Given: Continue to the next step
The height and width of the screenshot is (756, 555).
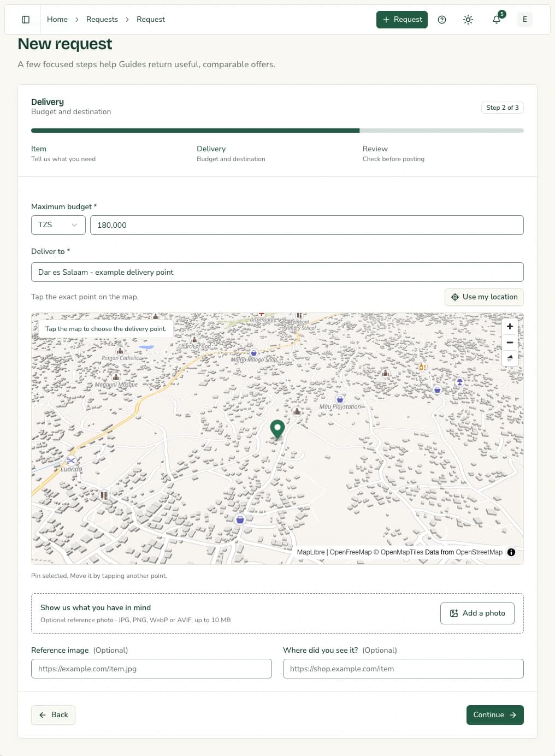Looking at the screenshot, I should pyautogui.click(x=495, y=715).
